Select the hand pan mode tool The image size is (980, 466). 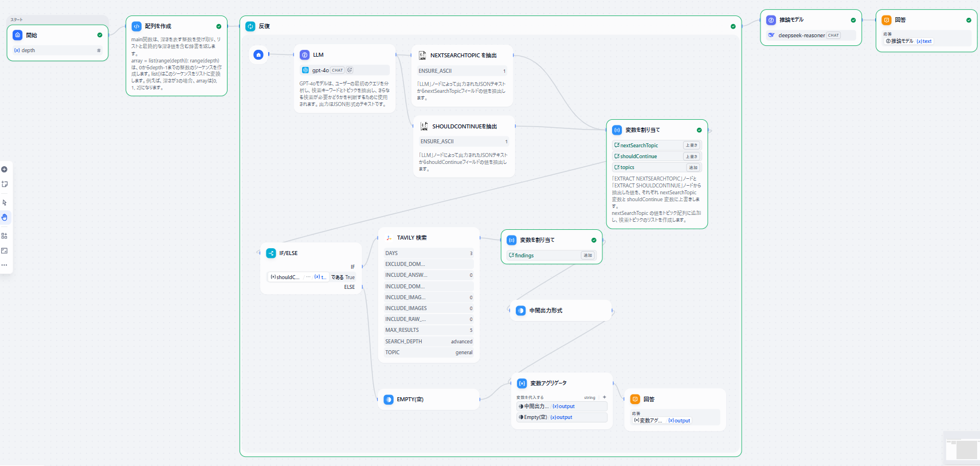click(5, 217)
